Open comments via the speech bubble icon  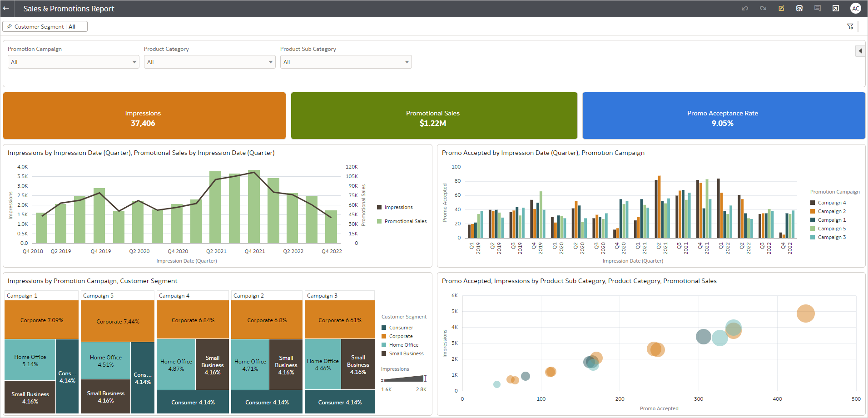coord(818,8)
